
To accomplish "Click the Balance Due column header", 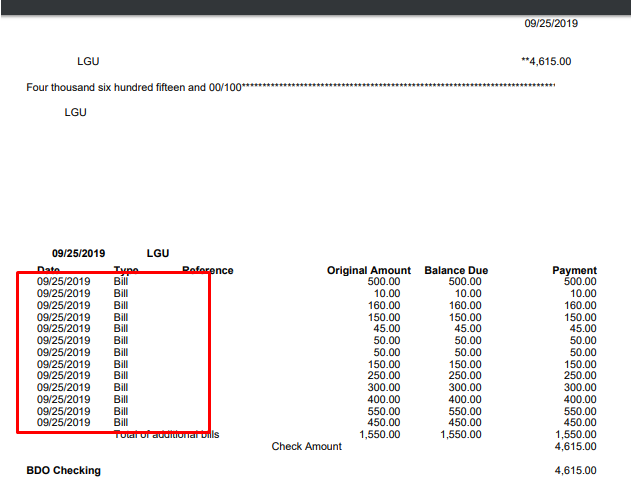I will (456, 270).
